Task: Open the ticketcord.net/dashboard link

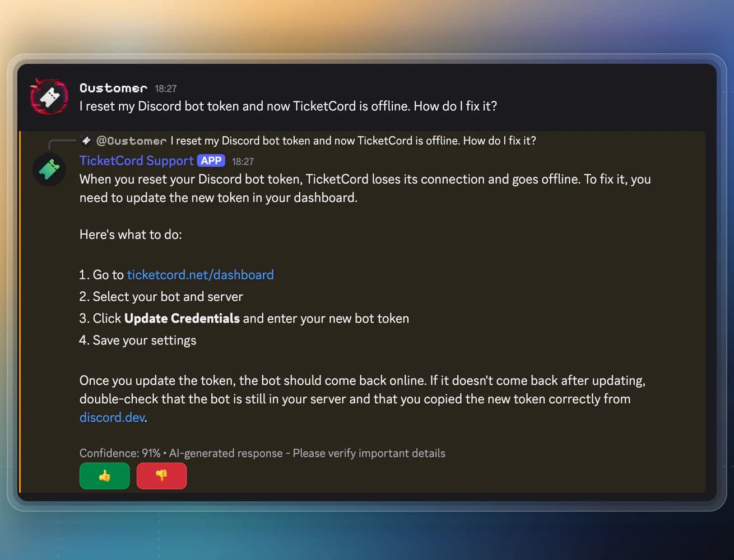Action: point(200,274)
